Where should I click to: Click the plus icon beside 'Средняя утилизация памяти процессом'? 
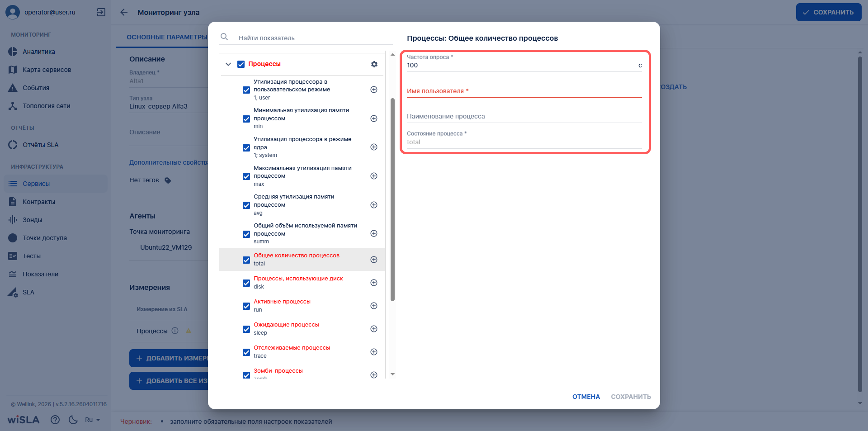point(374,205)
